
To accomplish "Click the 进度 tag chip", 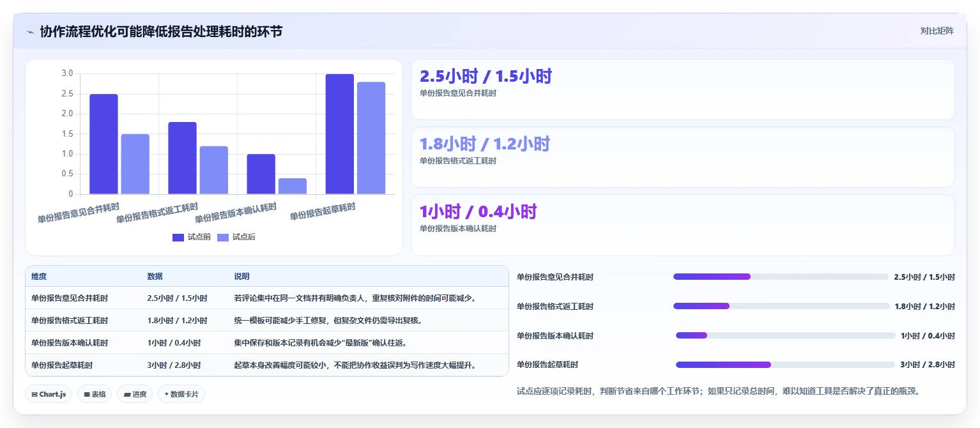I will [135, 394].
